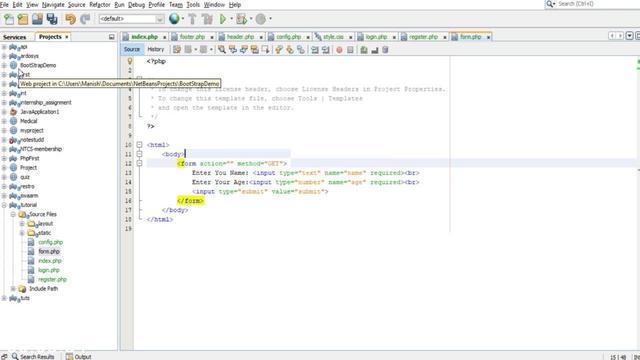The height and width of the screenshot is (360, 640).
Task: Switch to the Services panel tab
Action: pos(15,37)
